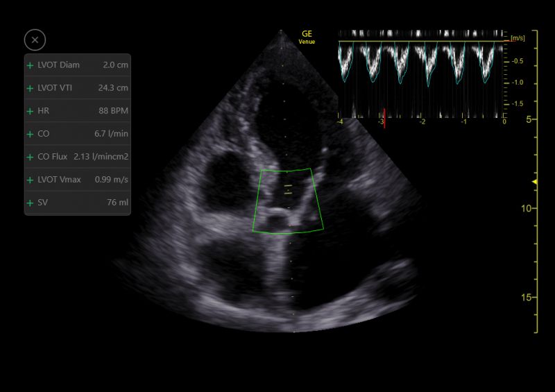
Task: Click the yellow focus arrow on depth scale
Action: (534, 182)
